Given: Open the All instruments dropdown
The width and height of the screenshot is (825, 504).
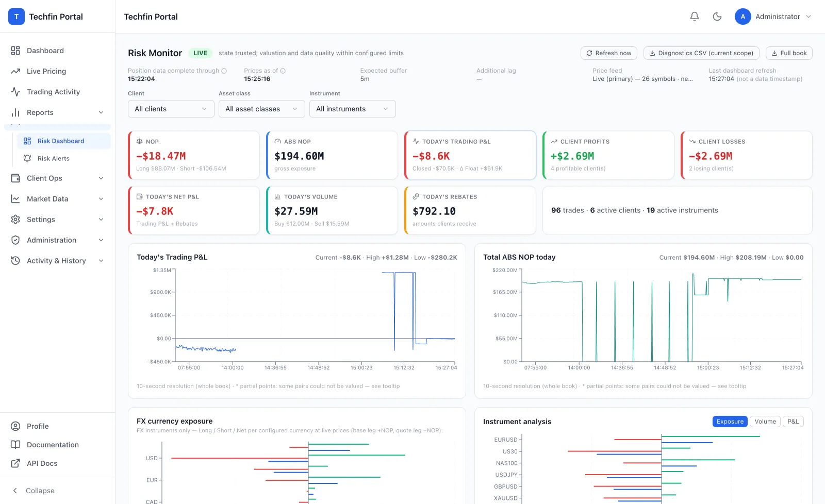Looking at the screenshot, I should [x=353, y=109].
